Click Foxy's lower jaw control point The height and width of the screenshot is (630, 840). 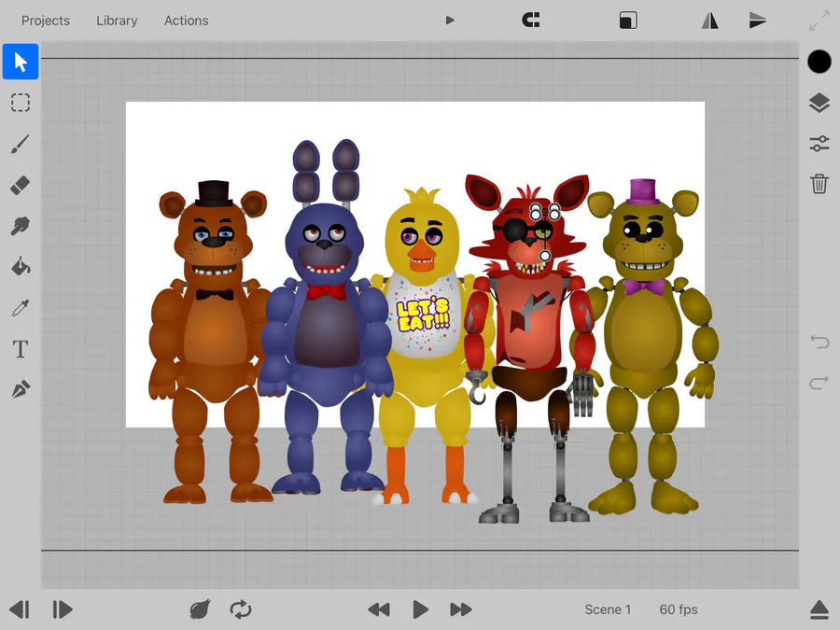point(545,256)
